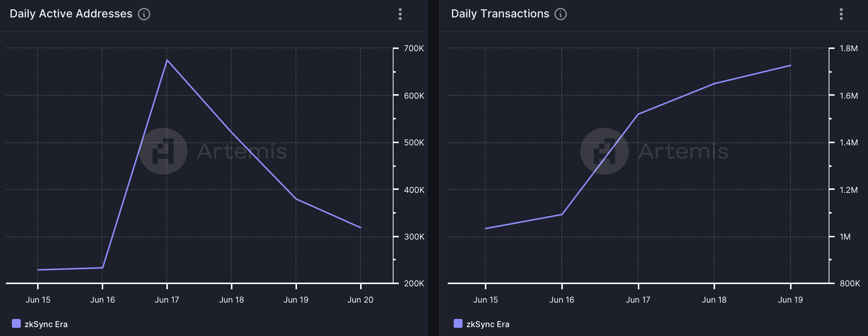Open info icon beside Daily Active Addresses
The height and width of the screenshot is (336, 868).
[144, 14]
